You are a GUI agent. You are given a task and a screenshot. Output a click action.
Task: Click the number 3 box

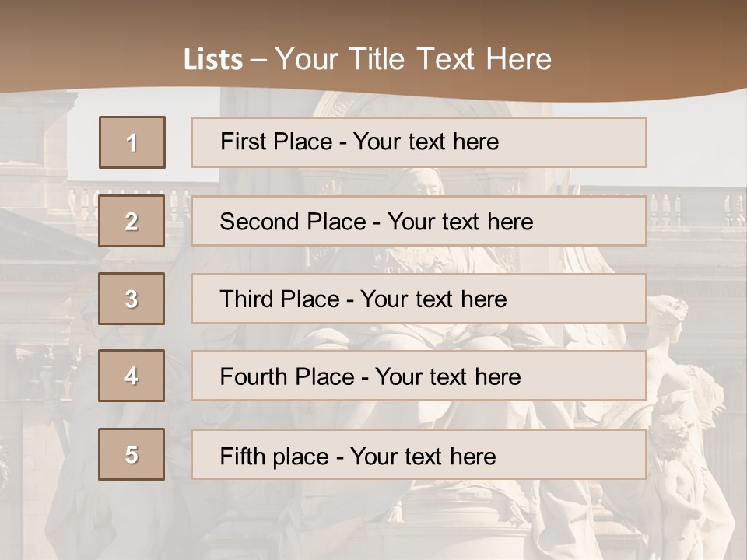point(132,299)
